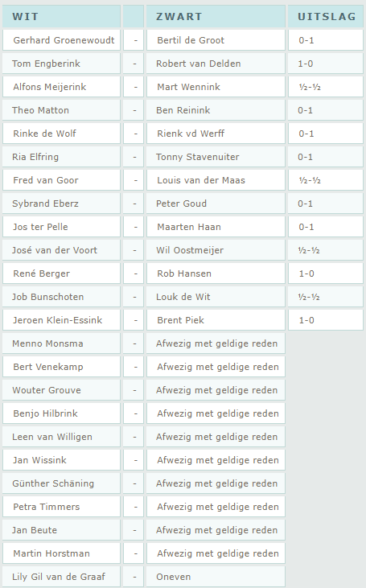This screenshot has height=588, width=366.
Task: Click the Sybrand Eberz cell
Action: point(61,204)
